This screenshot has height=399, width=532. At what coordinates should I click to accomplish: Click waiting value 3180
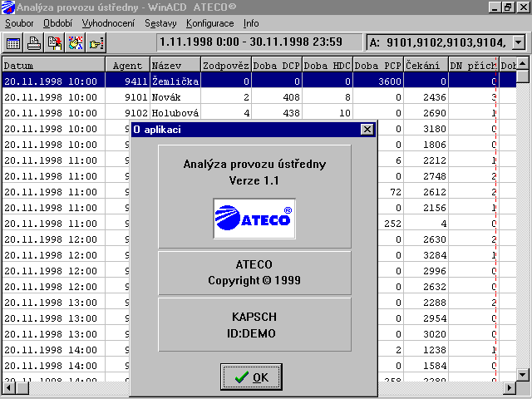pyautogui.click(x=435, y=129)
